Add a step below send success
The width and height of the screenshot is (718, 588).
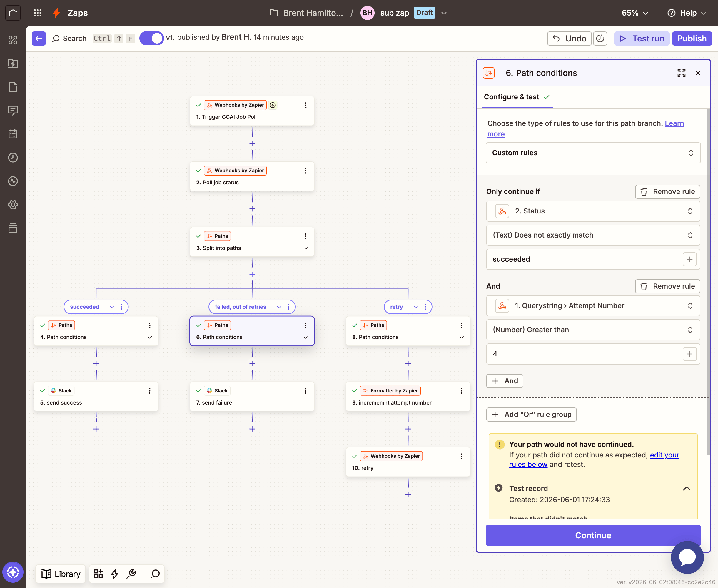pyautogui.click(x=96, y=429)
